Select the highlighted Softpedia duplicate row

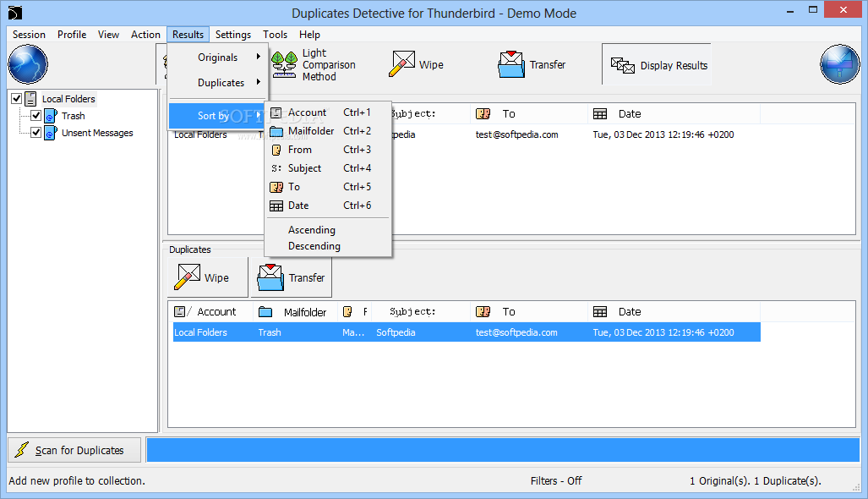[467, 332]
